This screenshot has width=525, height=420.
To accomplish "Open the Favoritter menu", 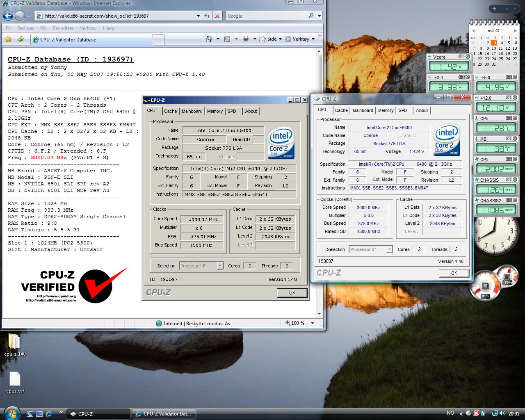I will (x=63, y=28).
